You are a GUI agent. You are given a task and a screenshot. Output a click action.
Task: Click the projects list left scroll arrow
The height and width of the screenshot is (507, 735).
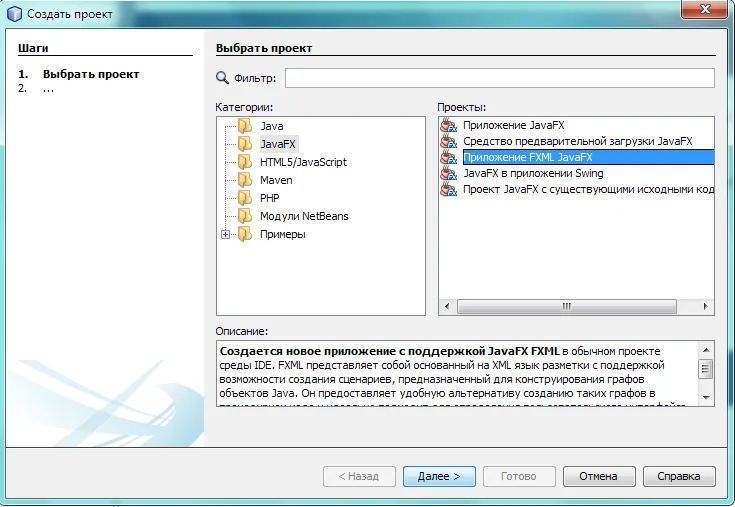coord(447,306)
